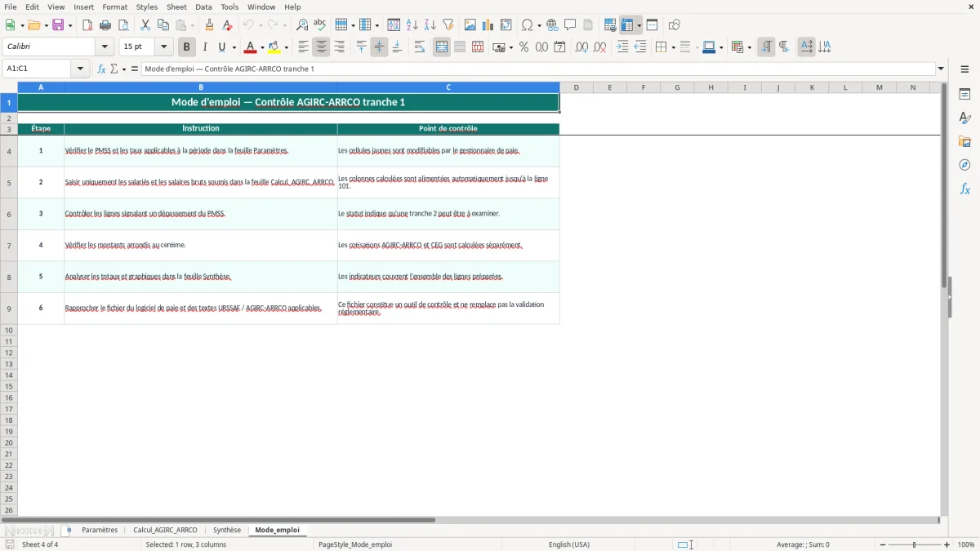
Task: Click zoom in plus button
Action: click(947, 544)
